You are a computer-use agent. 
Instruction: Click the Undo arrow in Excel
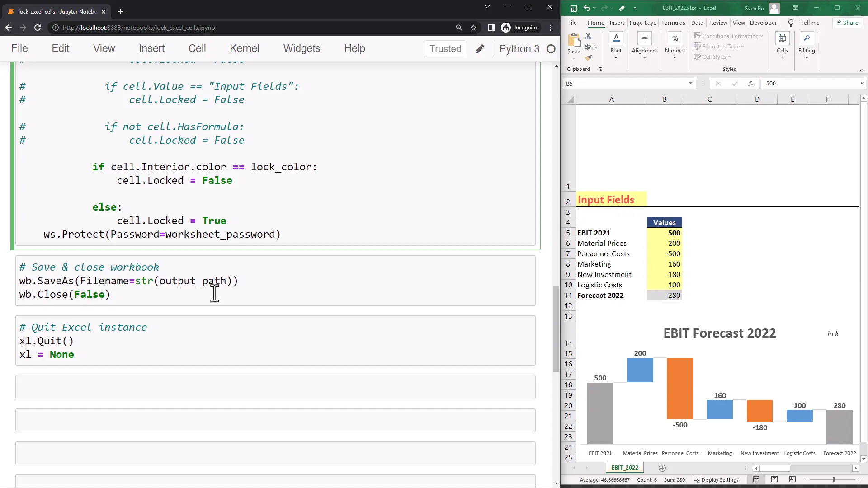pyautogui.click(x=586, y=8)
